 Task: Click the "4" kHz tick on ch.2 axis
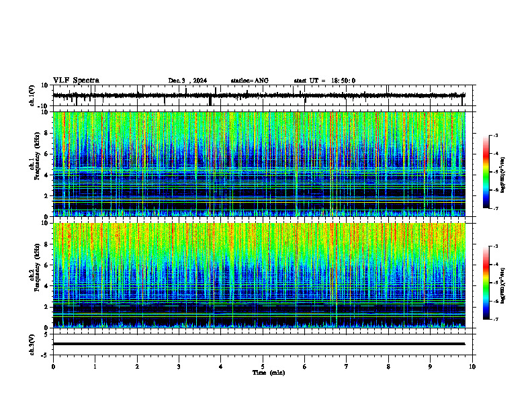click(x=47, y=286)
